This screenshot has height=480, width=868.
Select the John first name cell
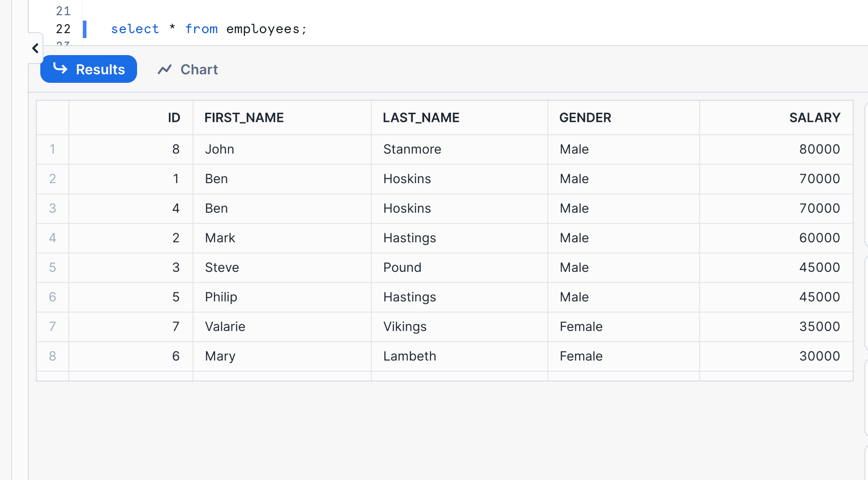(282, 149)
